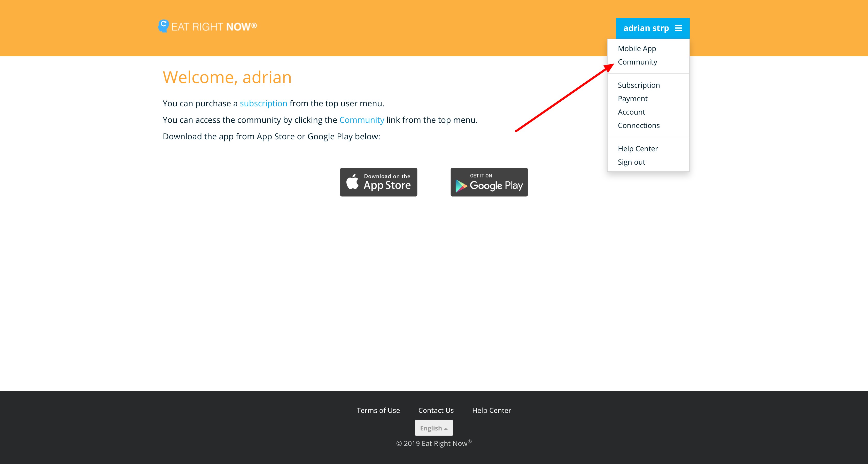
Task: Follow the subscription link in welcome text
Action: point(263,103)
